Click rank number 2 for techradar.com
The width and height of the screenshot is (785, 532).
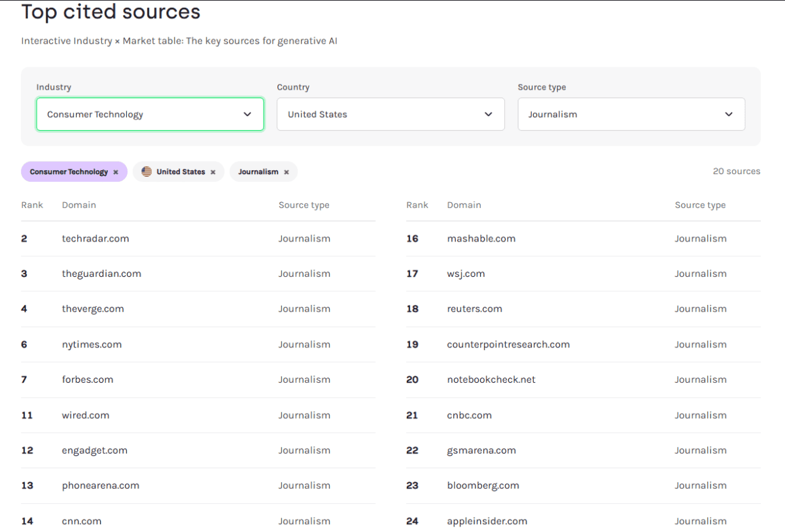pyautogui.click(x=24, y=239)
